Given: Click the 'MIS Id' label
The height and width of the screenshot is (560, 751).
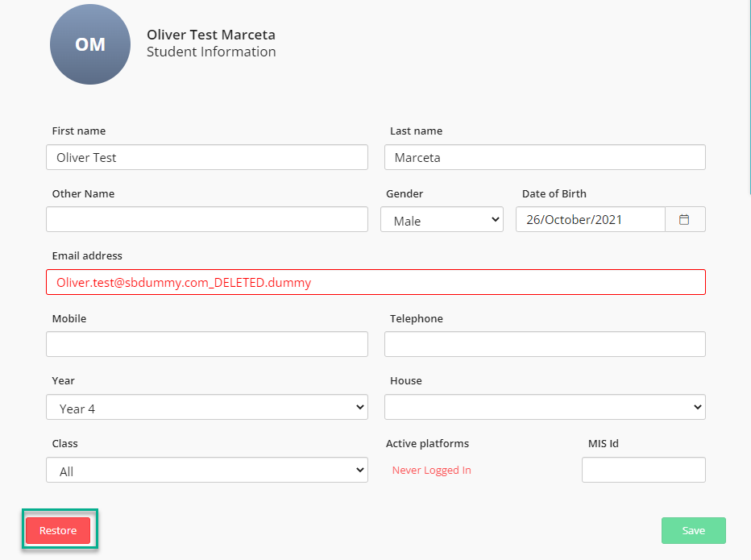Looking at the screenshot, I should tap(604, 444).
